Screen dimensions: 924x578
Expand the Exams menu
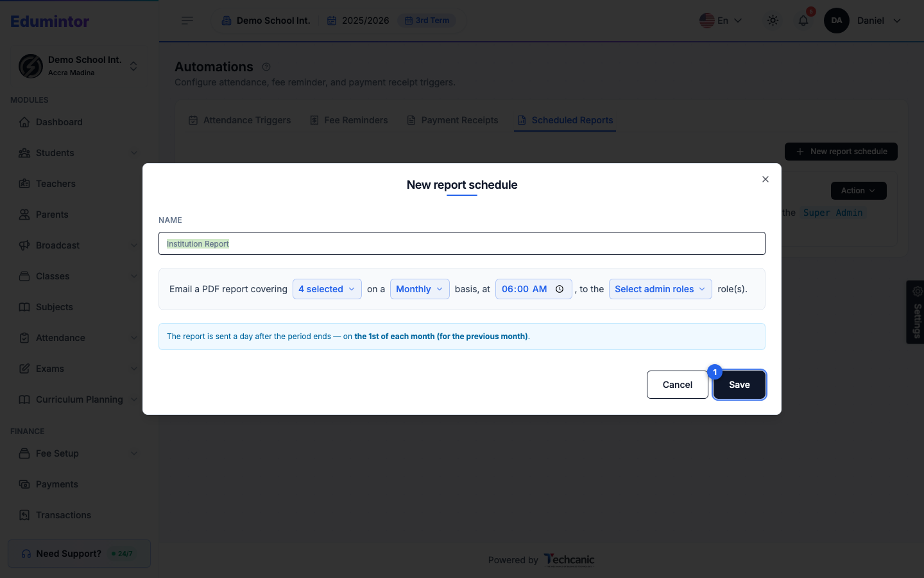pyautogui.click(x=80, y=369)
